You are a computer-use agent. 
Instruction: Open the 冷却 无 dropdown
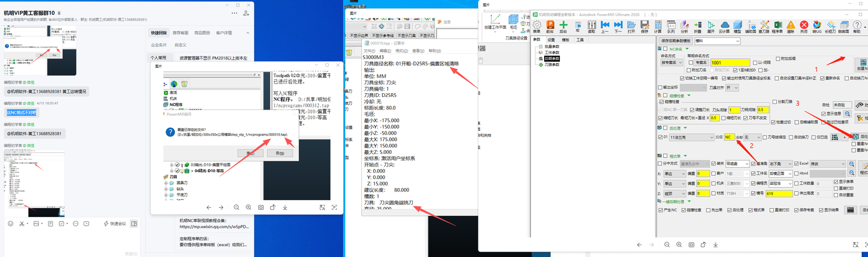752,137
